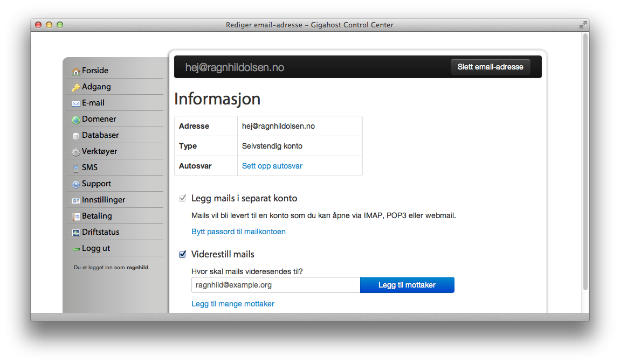This screenshot has width=620, height=364.
Task: Select Verktøyer in the sidebar
Action: 99,151
